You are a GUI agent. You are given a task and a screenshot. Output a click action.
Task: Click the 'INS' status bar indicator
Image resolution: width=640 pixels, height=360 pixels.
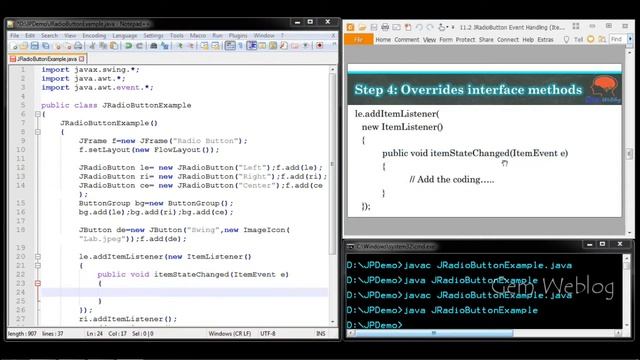321,333
